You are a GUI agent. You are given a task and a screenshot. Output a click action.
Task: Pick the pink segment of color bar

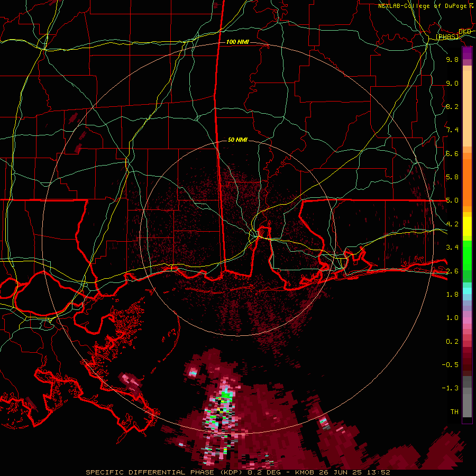coord(467,320)
